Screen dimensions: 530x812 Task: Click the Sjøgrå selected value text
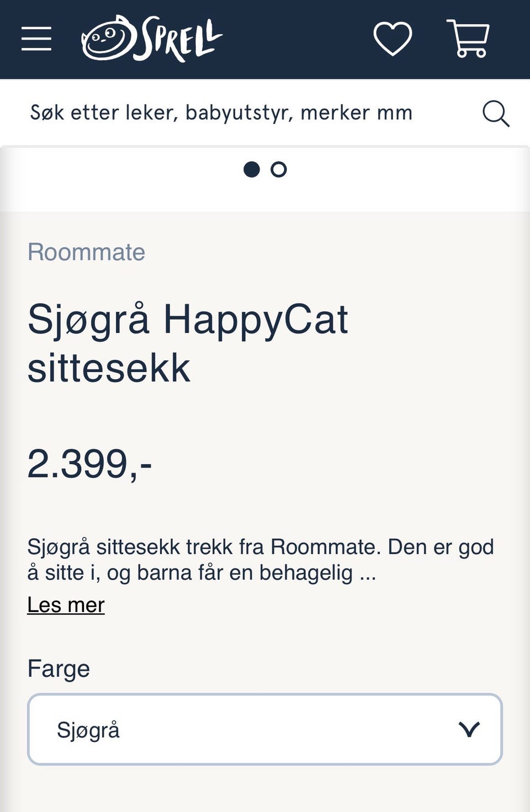click(x=88, y=730)
